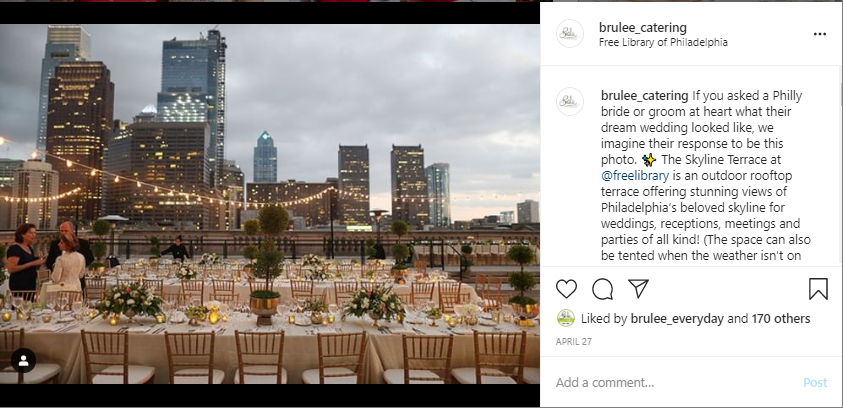Viewport: 843px width, 408px height.
Task: Click the caption text about the Skyline Terrace
Action: coord(705,175)
